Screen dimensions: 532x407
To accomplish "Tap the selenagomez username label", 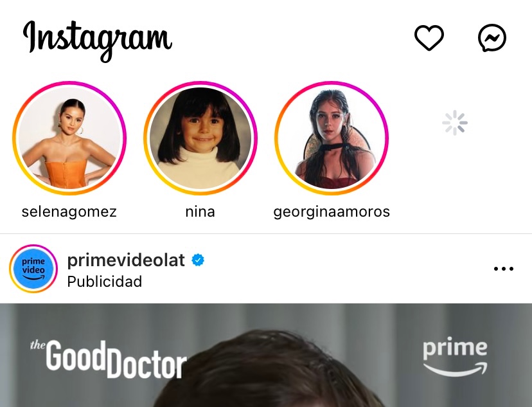I will 69,212.
